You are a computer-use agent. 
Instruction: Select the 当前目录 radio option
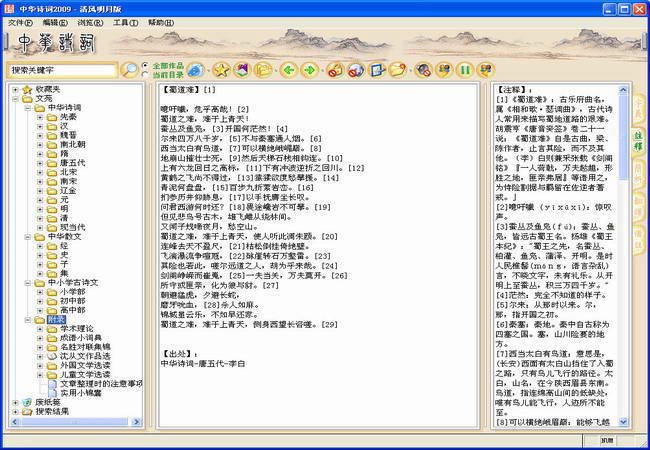[x=148, y=75]
